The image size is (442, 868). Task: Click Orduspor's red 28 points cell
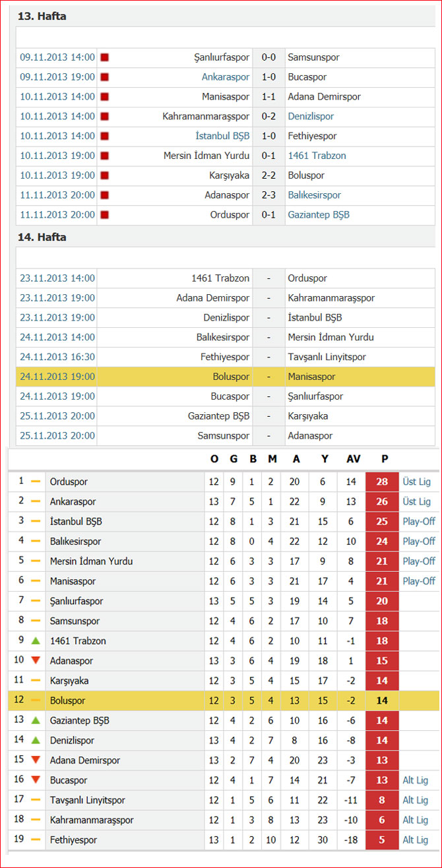coord(382,481)
